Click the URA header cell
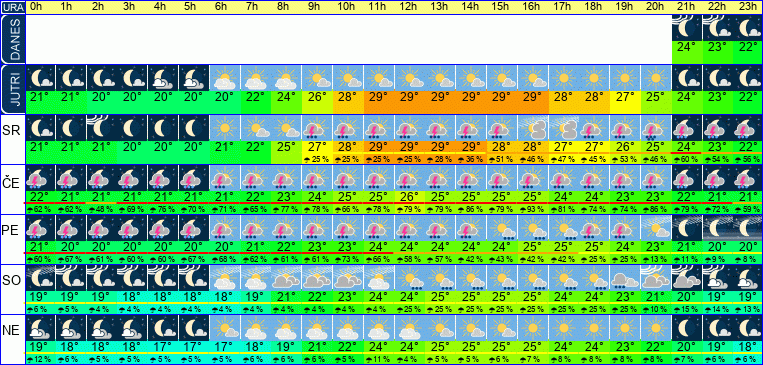This screenshot has height=365, width=763. [12, 7]
